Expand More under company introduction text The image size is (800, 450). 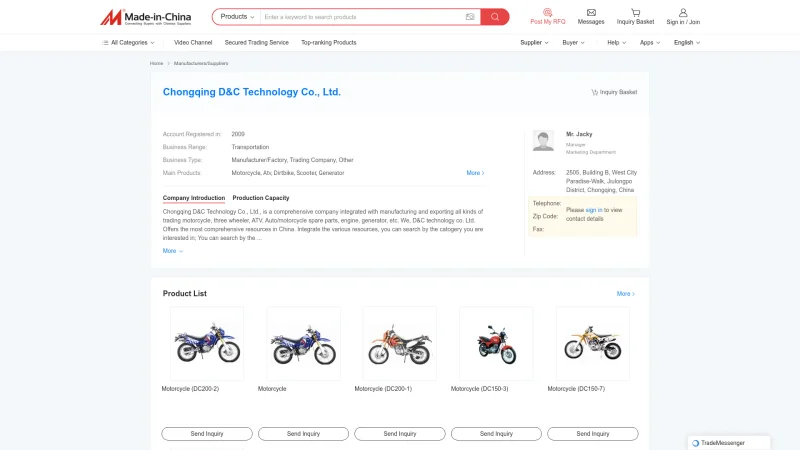pyautogui.click(x=172, y=251)
